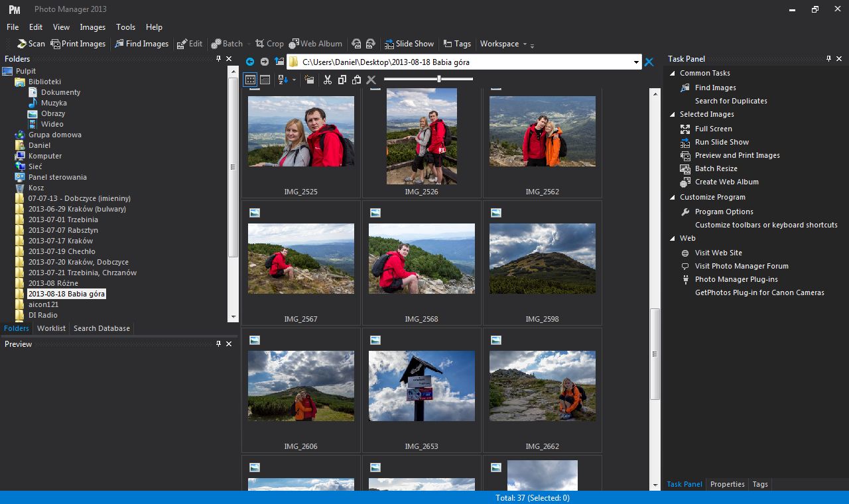Select the Crop tool
The height and width of the screenshot is (504, 849).
269,44
